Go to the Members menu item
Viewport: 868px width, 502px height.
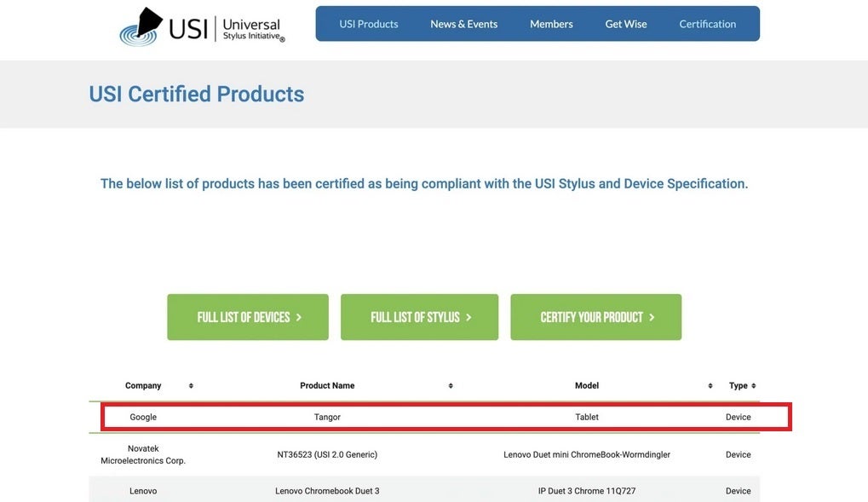tap(551, 24)
